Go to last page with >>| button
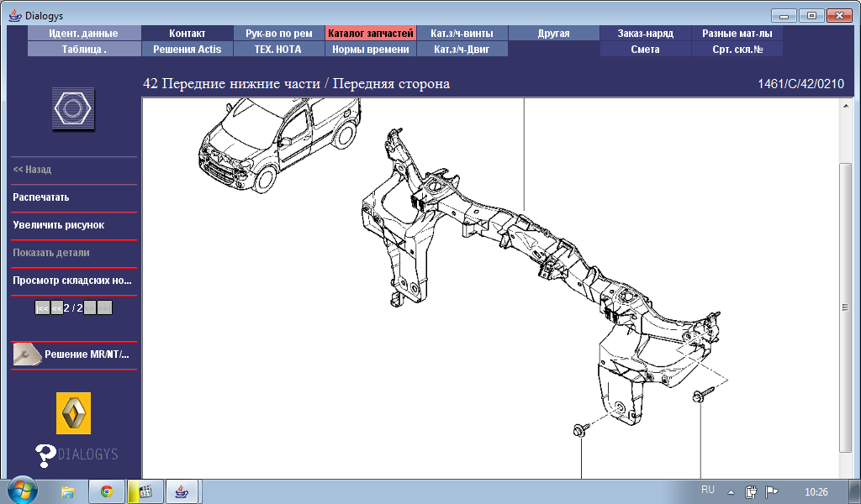This screenshot has width=861, height=504. pos(104,307)
